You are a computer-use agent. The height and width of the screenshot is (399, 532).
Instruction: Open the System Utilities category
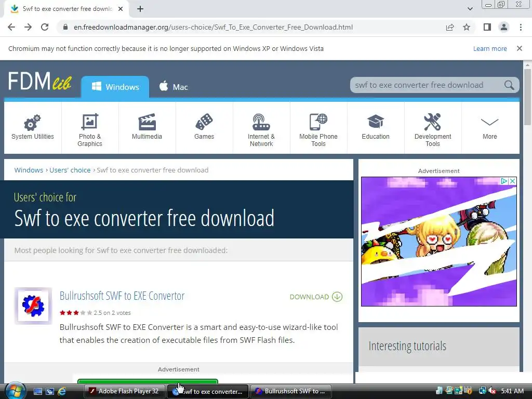point(33,128)
